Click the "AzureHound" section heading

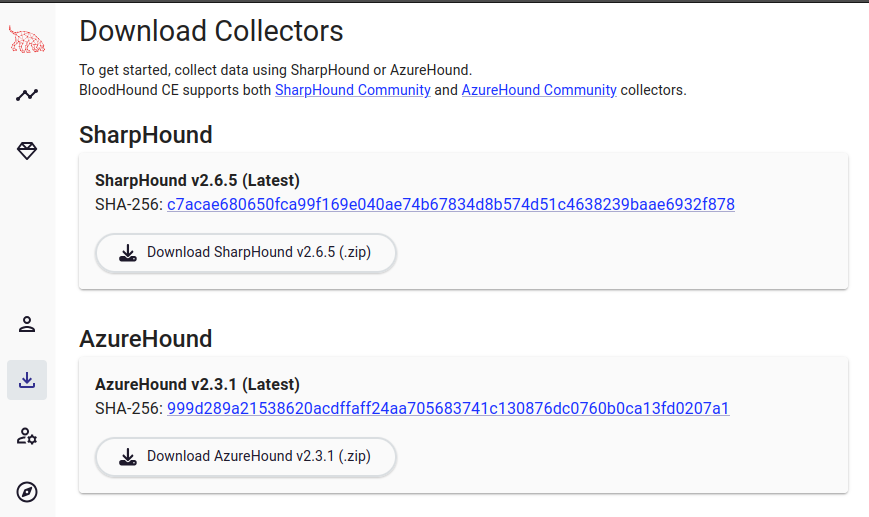click(146, 339)
